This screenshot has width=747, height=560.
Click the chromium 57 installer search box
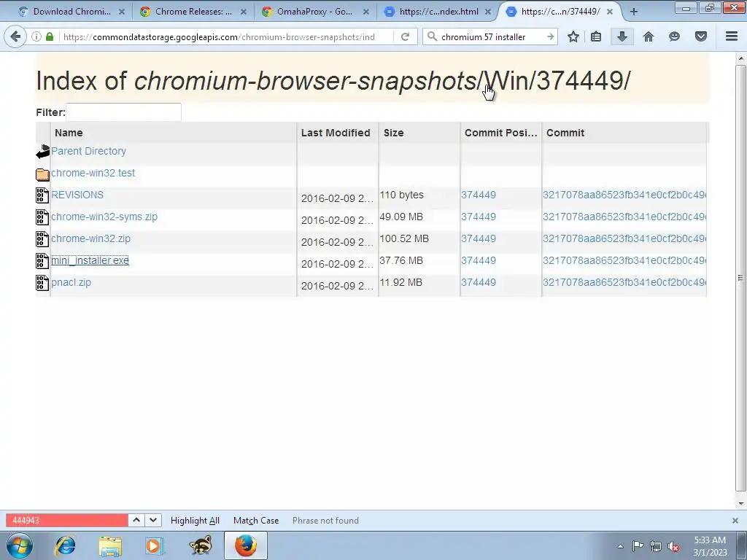(491, 36)
